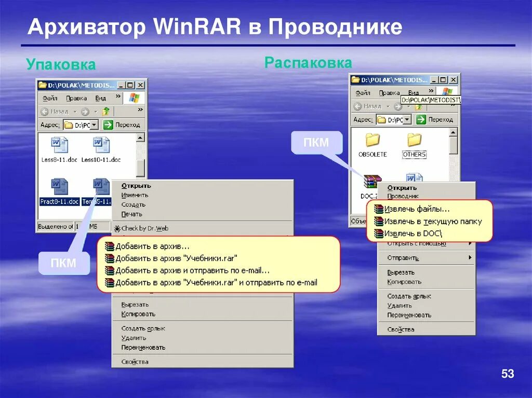Expand toolbar chevron in left window
532x398 pixels.
click(140, 109)
